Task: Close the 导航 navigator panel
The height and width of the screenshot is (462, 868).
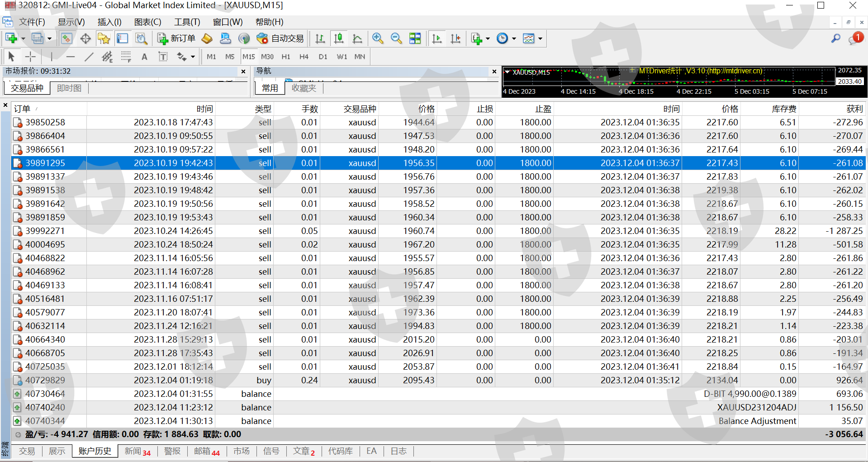Action: point(494,71)
